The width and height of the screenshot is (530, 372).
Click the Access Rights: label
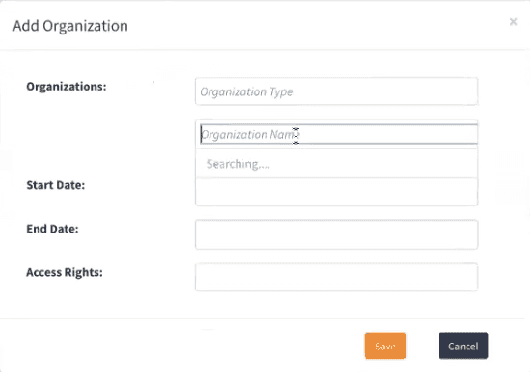pos(64,272)
